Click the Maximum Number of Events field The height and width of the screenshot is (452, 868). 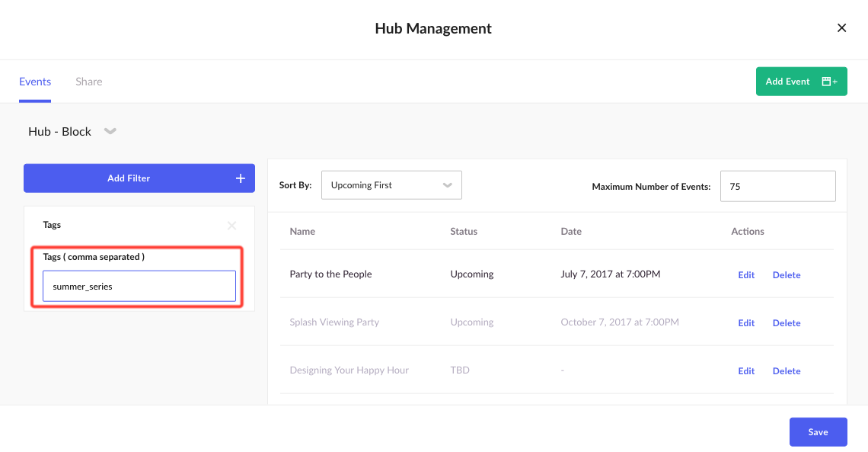pos(777,186)
